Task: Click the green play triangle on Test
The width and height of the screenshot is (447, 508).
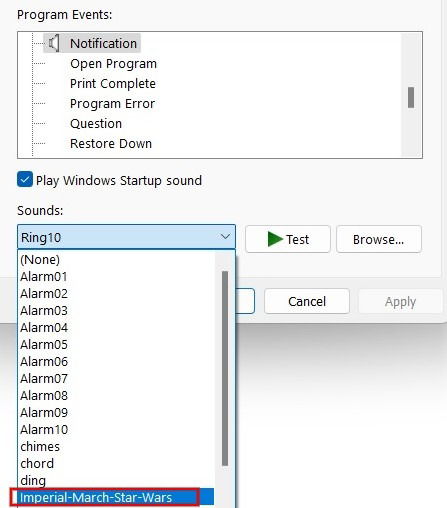Action: [275, 239]
